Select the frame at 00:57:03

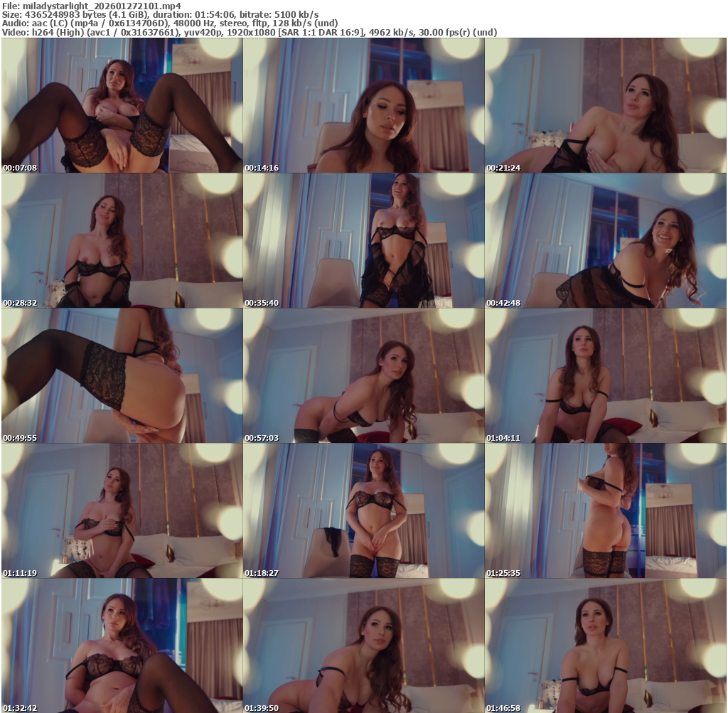click(363, 375)
